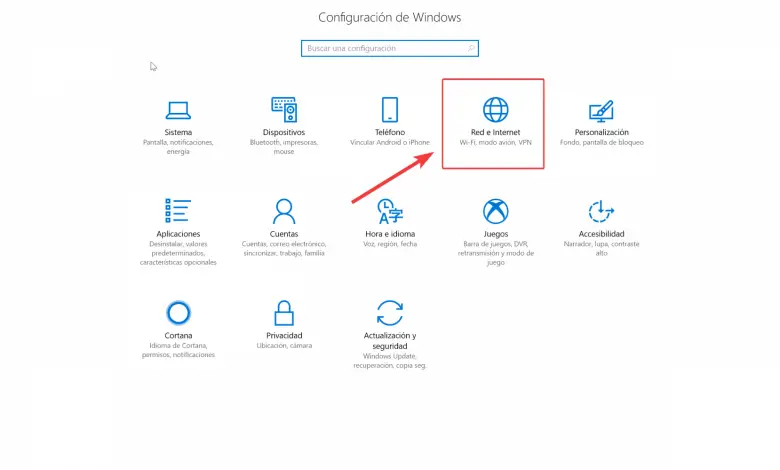Click 'Pantalla, notificaciones, energía' description
The width and height of the screenshot is (780, 470).
178,147
